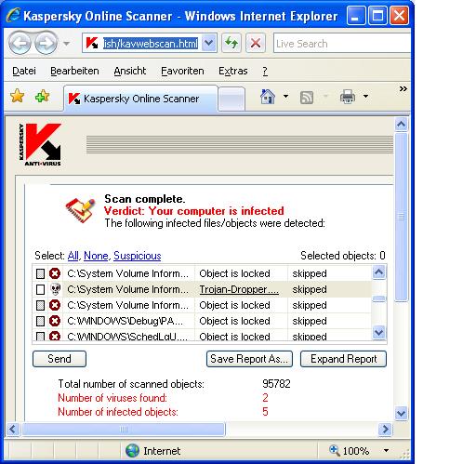Click the None selection link

[96, 256]
